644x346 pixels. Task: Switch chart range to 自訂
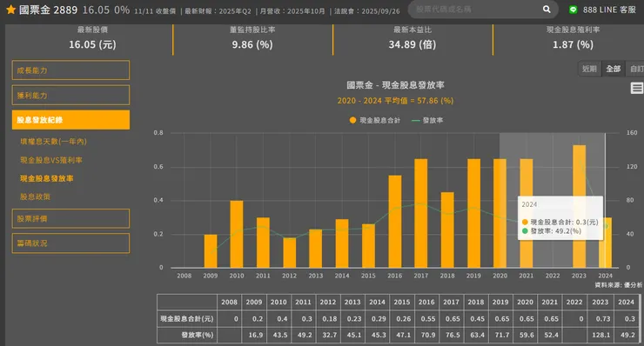click(636, 69)
